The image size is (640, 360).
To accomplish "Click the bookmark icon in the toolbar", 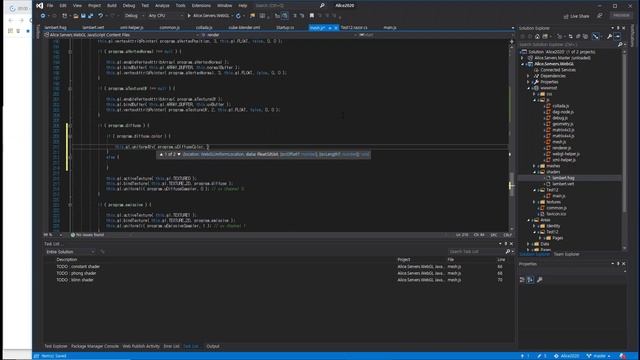I will [x=311, y=16].
